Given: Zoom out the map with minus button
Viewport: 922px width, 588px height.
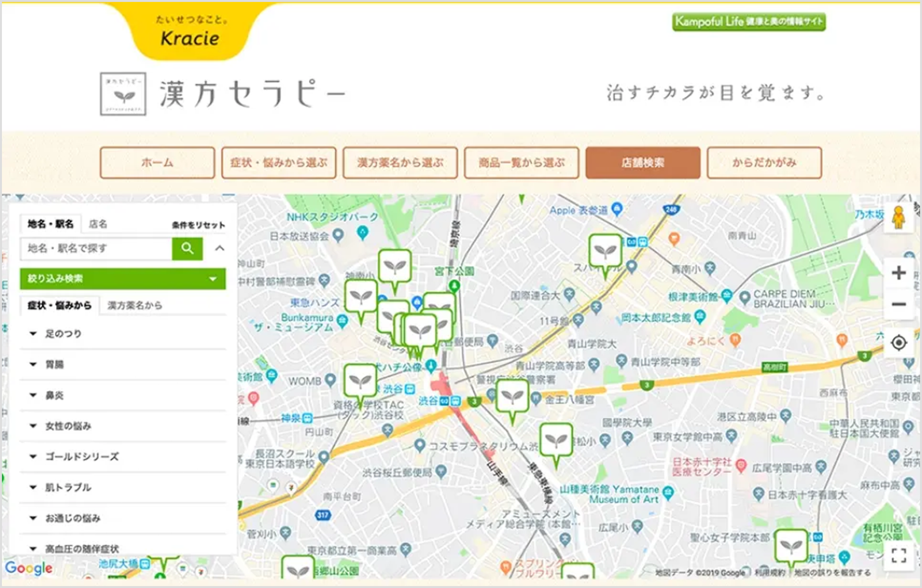Looking at the screenshot, I should 899,304.
